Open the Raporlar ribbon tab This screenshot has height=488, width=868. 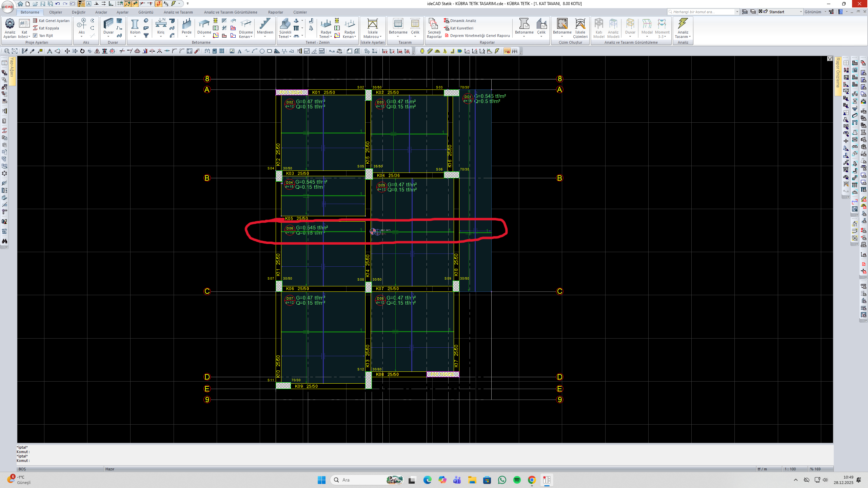coord(275,12)
